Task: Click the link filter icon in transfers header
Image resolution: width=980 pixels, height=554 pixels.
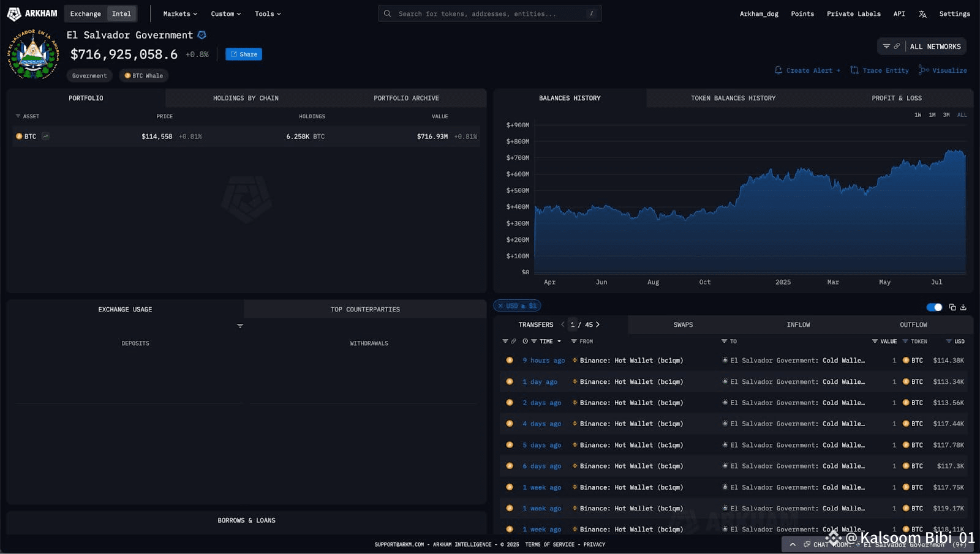Action: (513, 342)
